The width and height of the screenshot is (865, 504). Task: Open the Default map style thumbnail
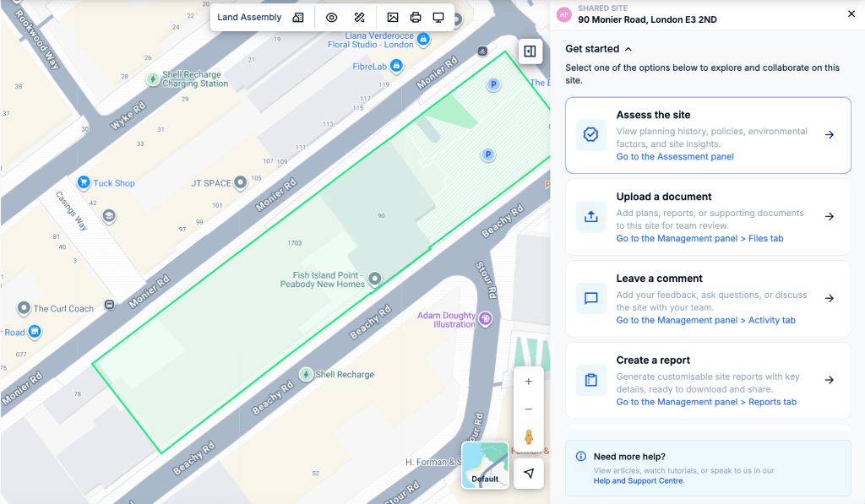(x=485, y=465)
